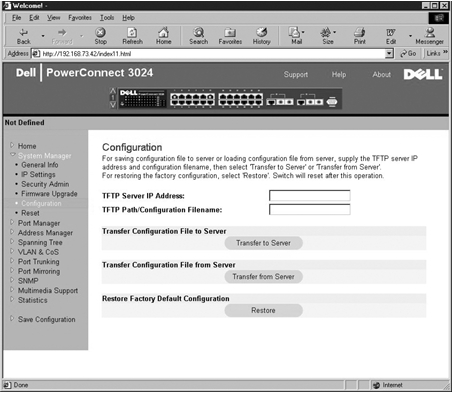Click the Help link in Dell header

pos(339,75)
